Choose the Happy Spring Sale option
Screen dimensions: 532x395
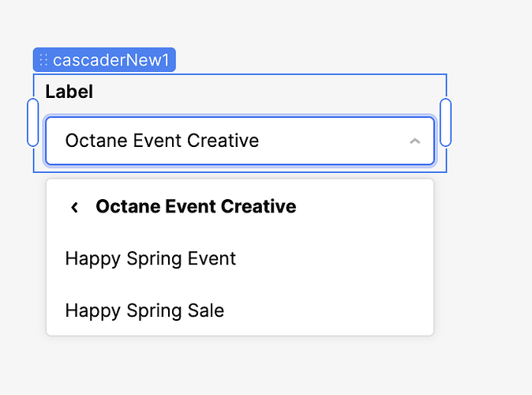pyautogui.click(x=144, y=310)
